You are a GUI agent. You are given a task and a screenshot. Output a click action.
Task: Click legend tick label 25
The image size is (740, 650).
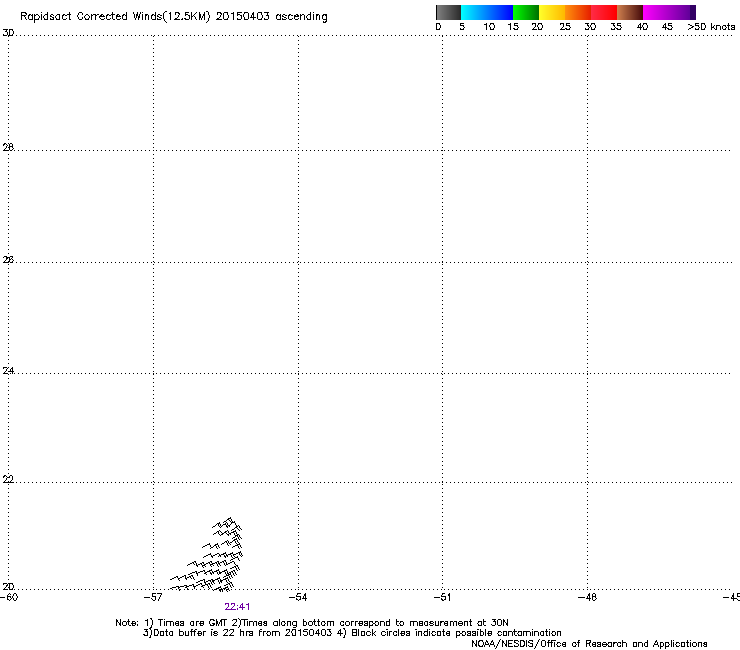click(x=565, y=27)
